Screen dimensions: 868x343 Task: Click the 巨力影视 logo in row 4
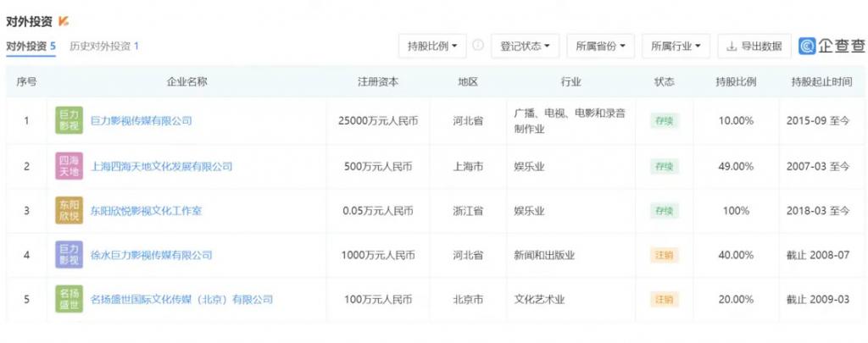pos(70,255)
